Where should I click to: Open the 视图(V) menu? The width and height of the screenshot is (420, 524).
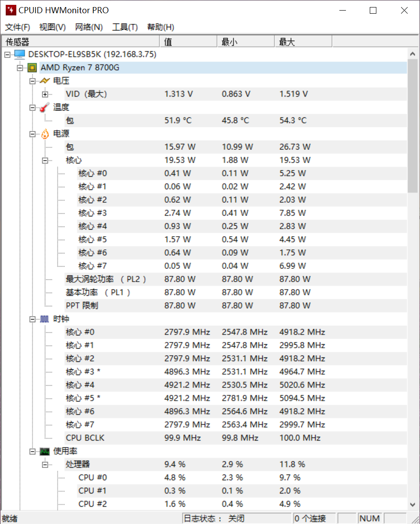tap(52, 27)
